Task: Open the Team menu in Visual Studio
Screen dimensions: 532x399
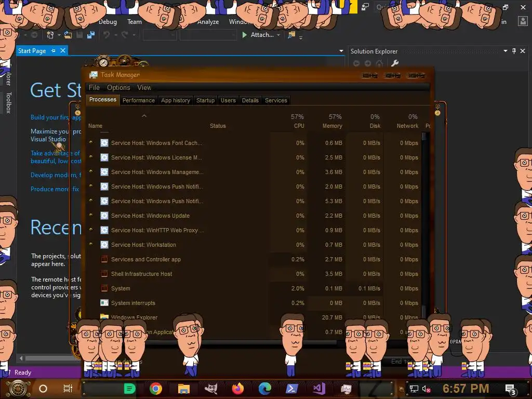Action: point(135,22)
